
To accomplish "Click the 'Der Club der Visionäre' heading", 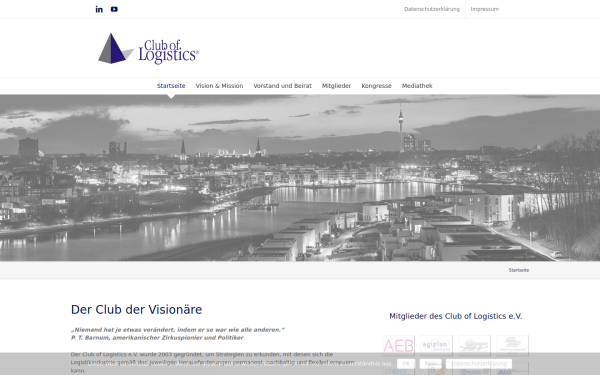I will click(137, 310).
